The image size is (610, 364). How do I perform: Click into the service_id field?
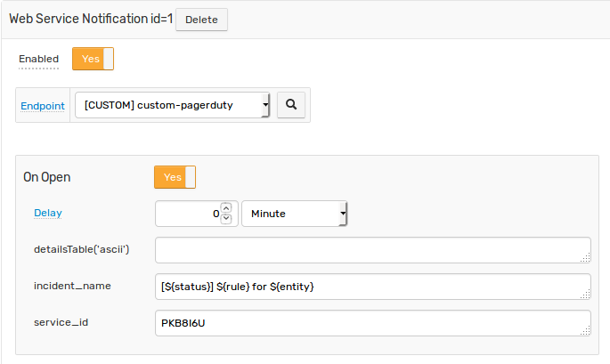pyautogui.click(x=373, y=323)
